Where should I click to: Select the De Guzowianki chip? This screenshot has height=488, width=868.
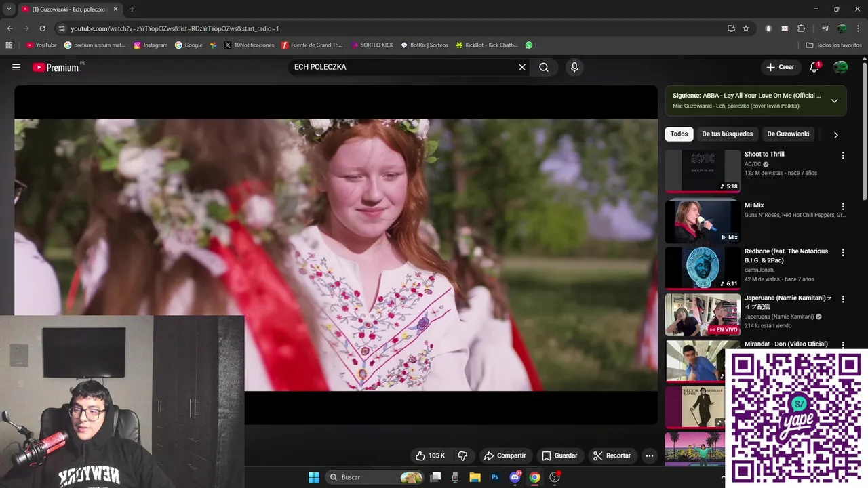[x=788, y=134]
